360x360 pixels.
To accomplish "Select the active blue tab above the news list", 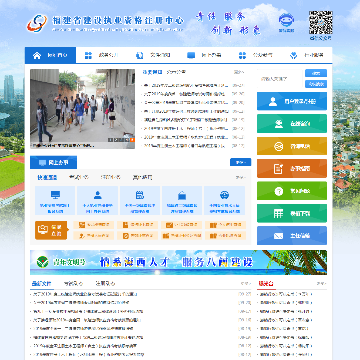I will point(152,72).
